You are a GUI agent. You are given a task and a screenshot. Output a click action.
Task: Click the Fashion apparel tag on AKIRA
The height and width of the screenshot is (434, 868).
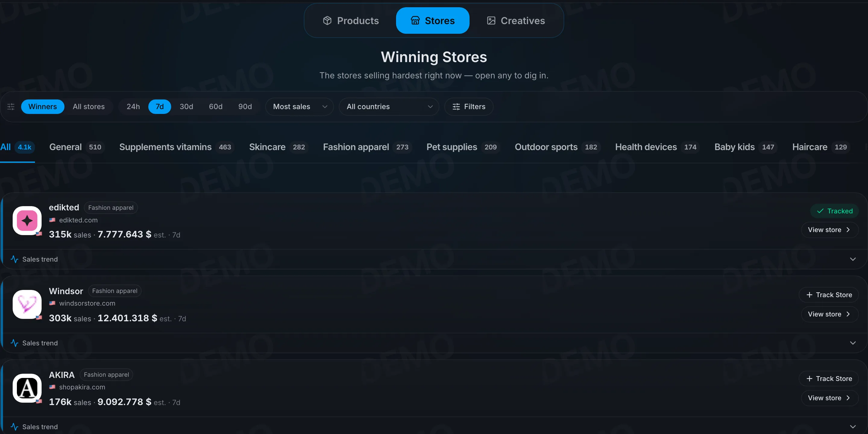(106, 374)
